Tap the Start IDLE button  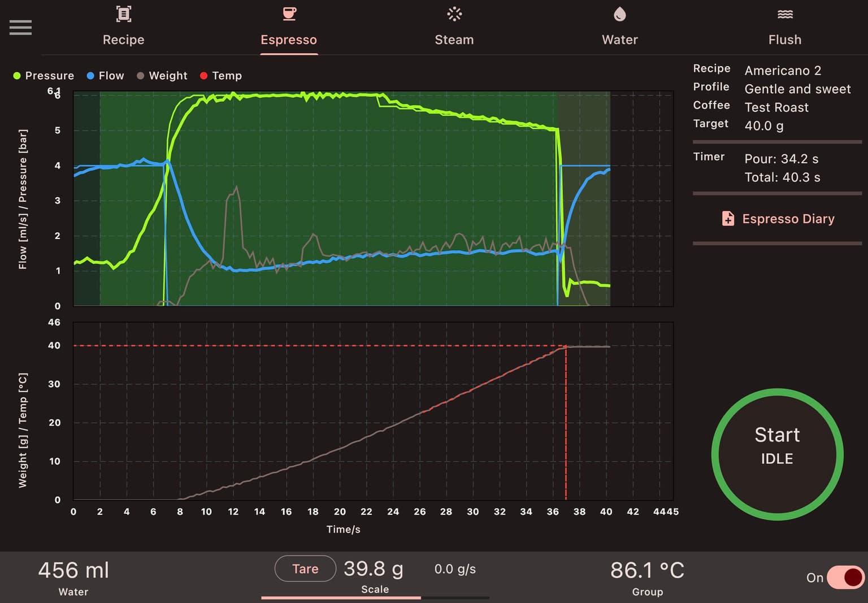[778, 454]
